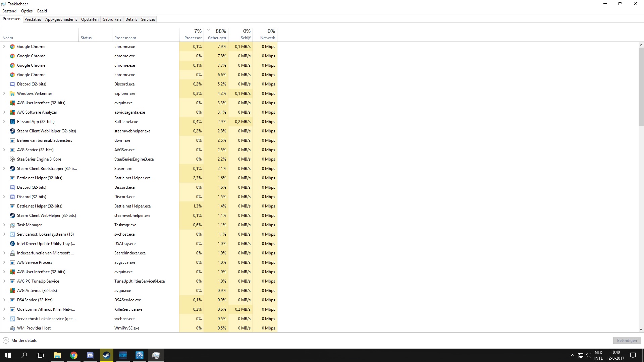Sort by the Netwerk column header

point(265,34)
